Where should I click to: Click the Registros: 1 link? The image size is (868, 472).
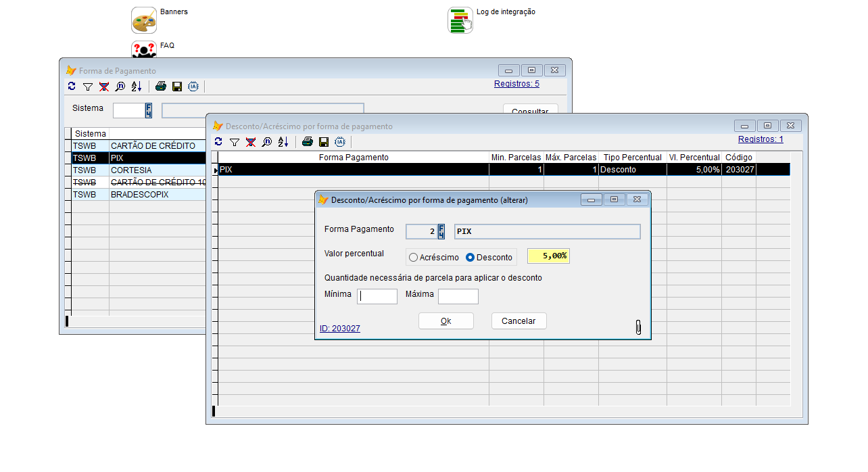point(761,139)
